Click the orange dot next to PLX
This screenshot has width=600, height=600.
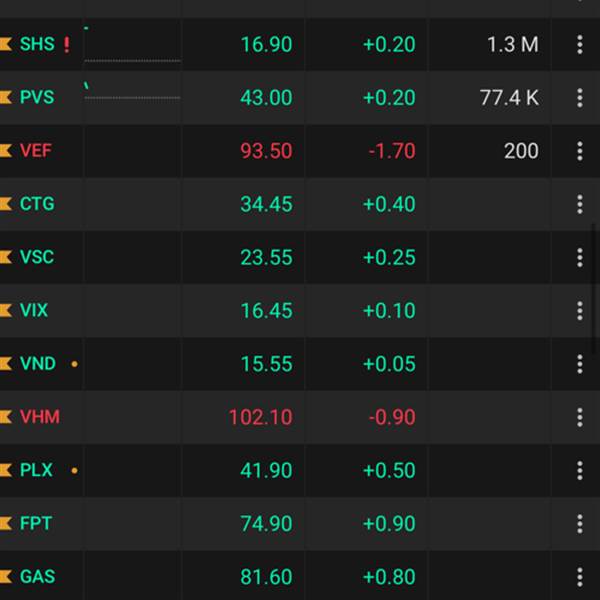tap(74, 470)
